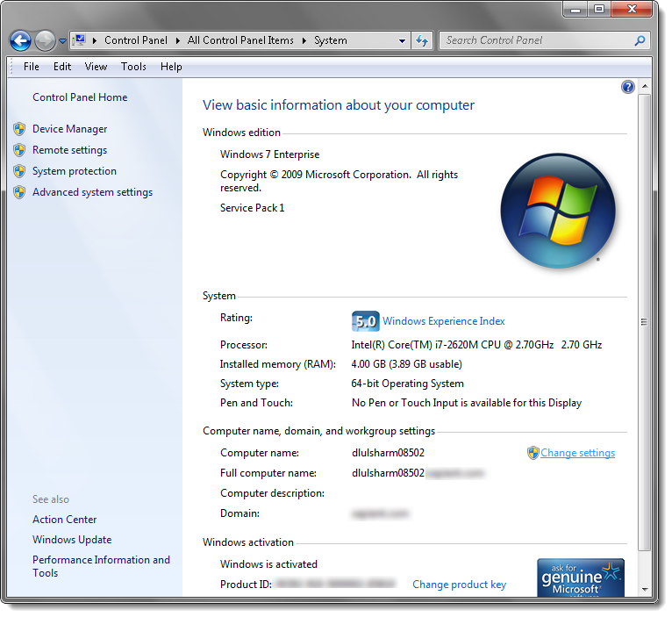This screenshot has height=617, width=672.
Task: Open System protection link
Action: pos(75,171)
